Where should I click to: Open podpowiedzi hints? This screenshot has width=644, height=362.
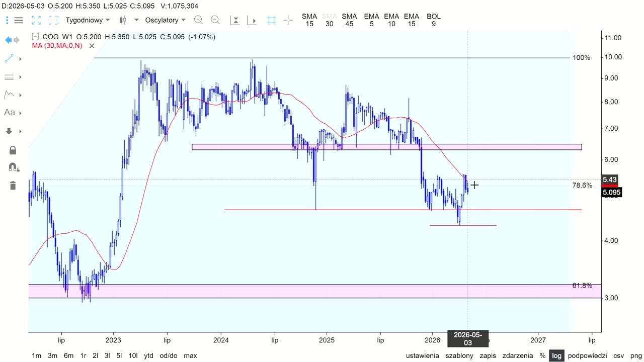coord(588,355)
